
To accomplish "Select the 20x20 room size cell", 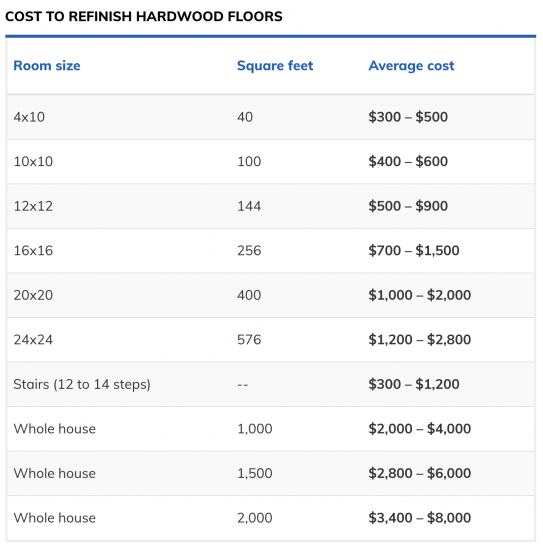I will [x=33, y=295].
